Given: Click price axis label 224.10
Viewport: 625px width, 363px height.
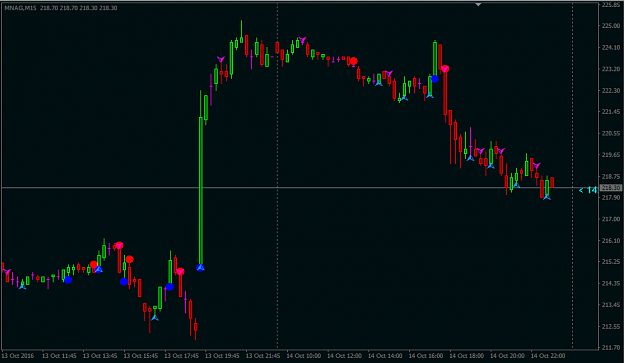Looking at the screenshot, I should tap(611, 47).
